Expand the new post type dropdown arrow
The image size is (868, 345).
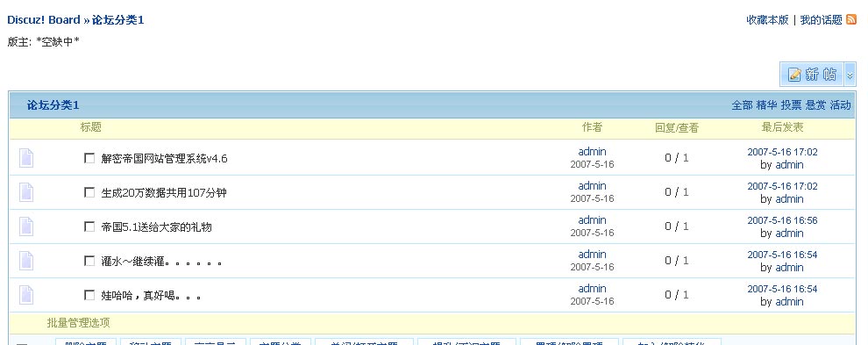[850, 75]
